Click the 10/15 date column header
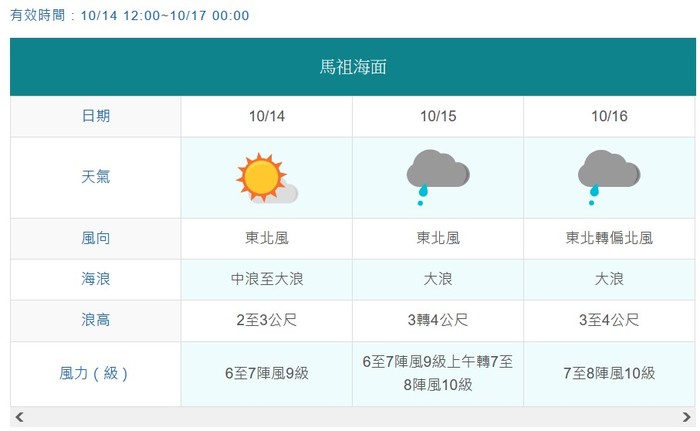Screen dimensions: 700x431 pyautogui.click(x=438, y=117)
